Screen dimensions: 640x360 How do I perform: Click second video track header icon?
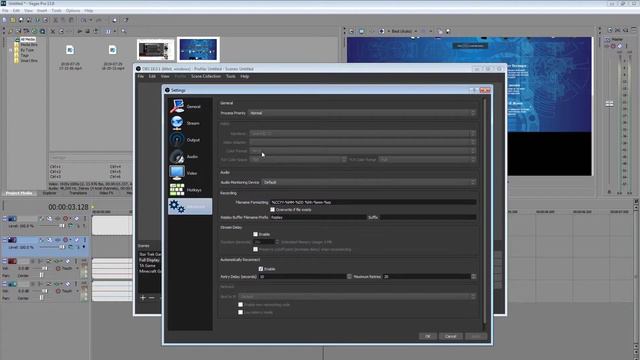[12, 240]
